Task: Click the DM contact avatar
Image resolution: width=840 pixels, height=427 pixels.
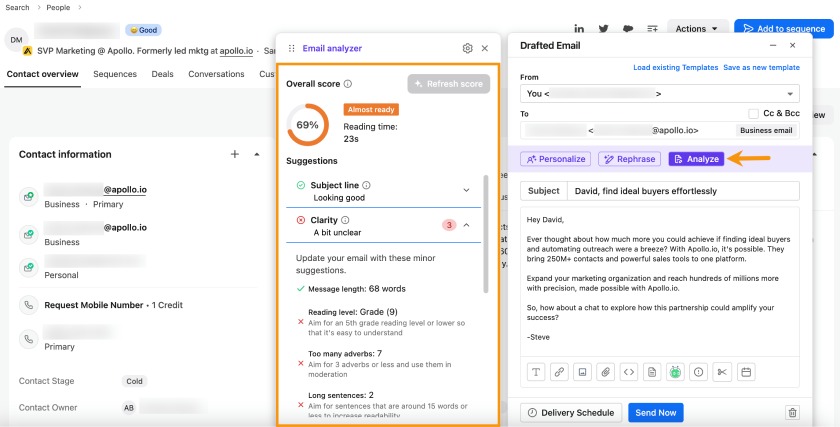Action: (16, 40)
